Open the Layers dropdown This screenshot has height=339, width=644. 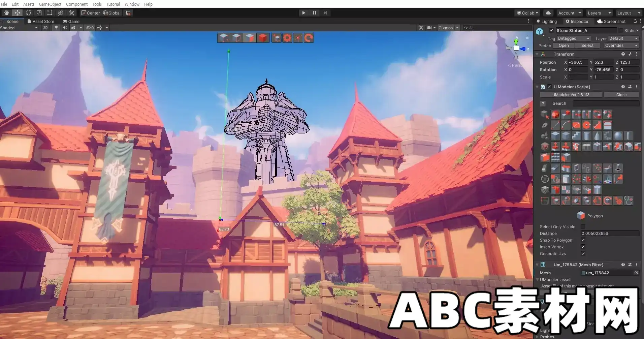599,13
